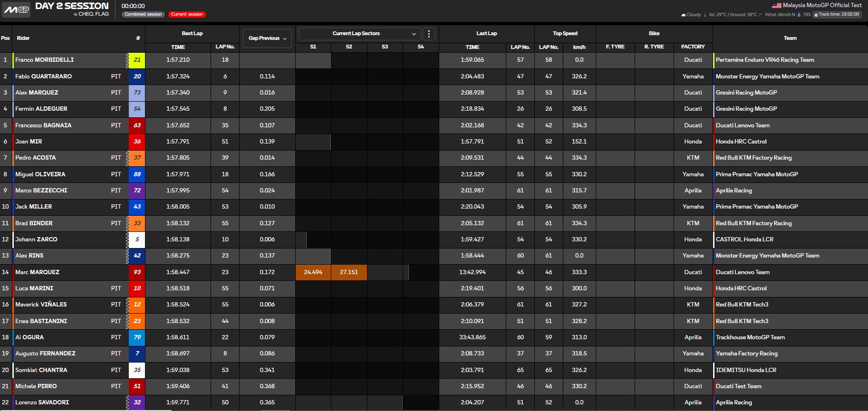
Task: Select rider Marc MARQUEZ
Action: pyautogui.click(x=37, y=272)
